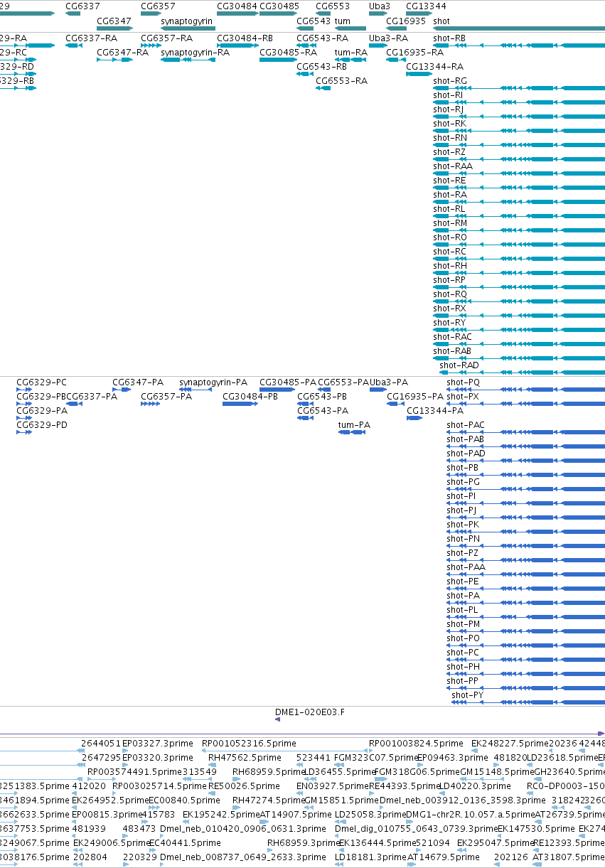Select the CG6347 gene label in top track

(x=114, y=21)
